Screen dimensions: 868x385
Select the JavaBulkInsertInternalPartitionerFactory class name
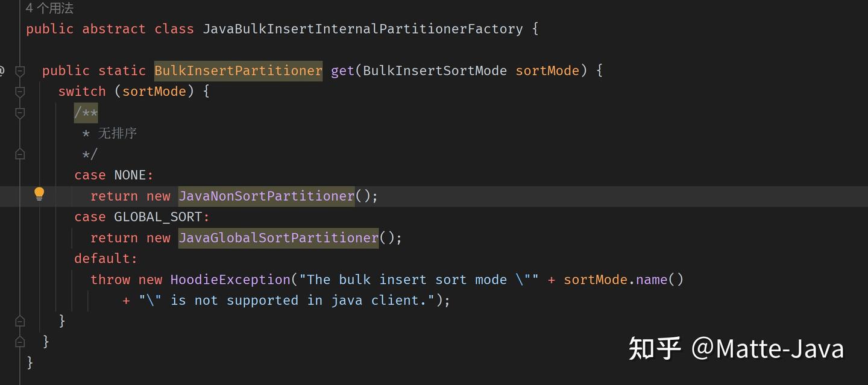coord(362,28)
